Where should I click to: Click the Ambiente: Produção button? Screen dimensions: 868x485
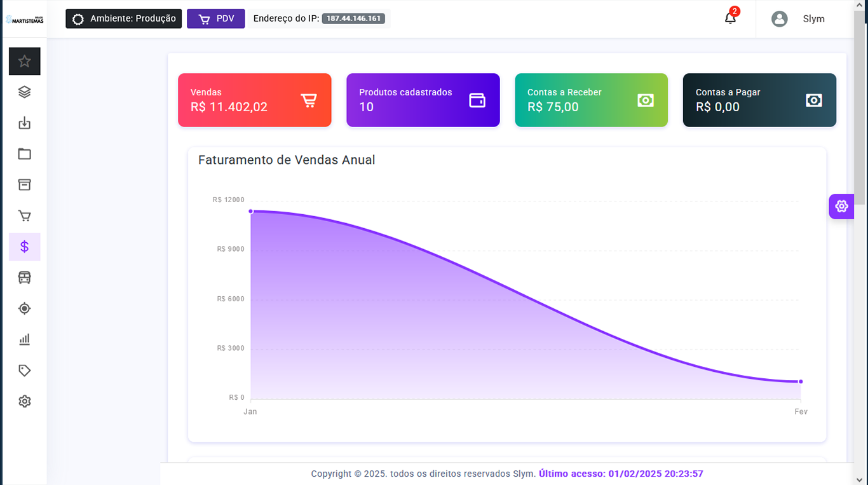(x=124, y=18)
